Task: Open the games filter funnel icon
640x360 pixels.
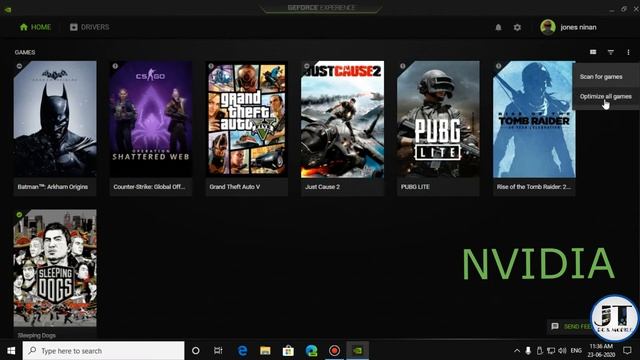Action: tap(611, 52)
